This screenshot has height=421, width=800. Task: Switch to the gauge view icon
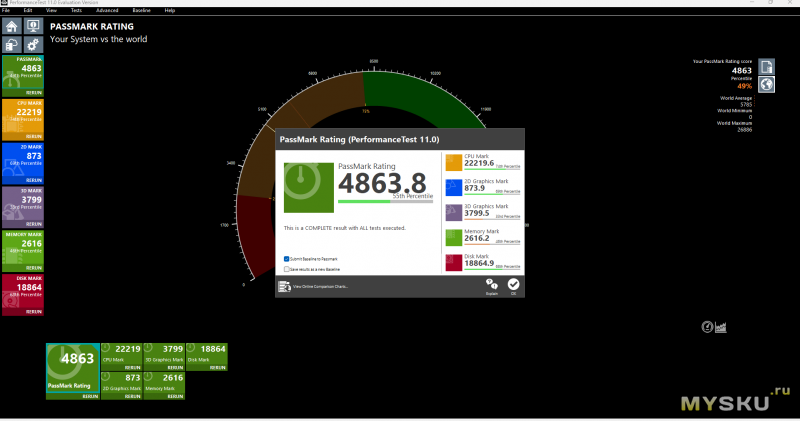tap(707, 327)
